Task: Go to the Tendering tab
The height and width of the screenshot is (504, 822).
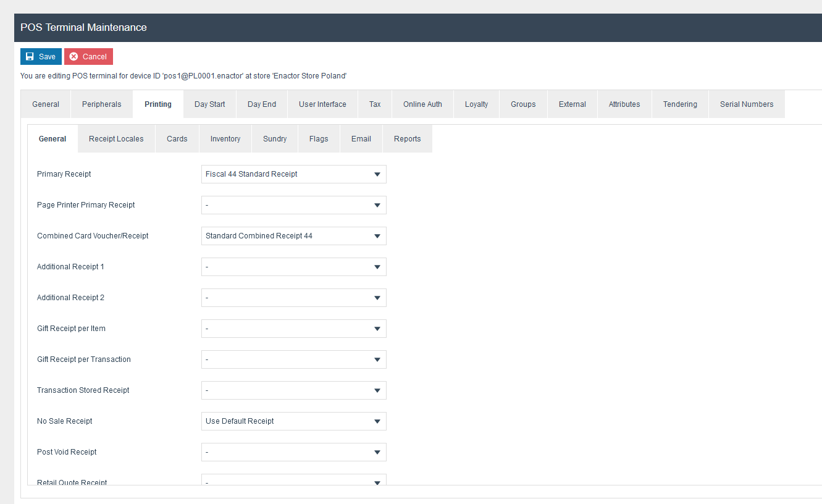Action: click(680, 104)
